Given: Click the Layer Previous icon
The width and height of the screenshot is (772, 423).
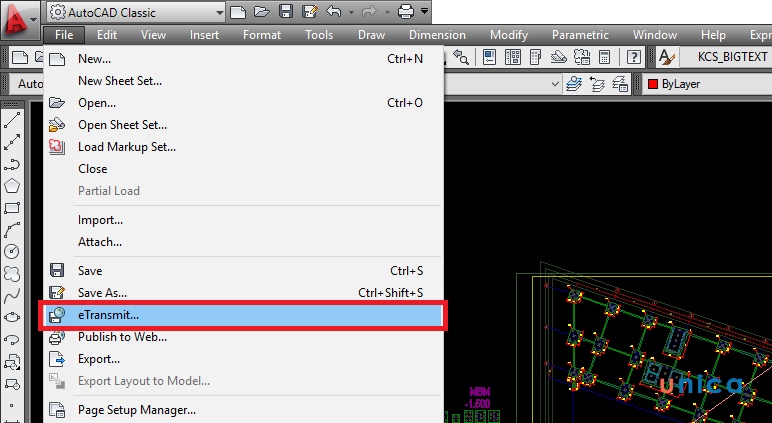Looking at the screenshot, I should (597, 84).
